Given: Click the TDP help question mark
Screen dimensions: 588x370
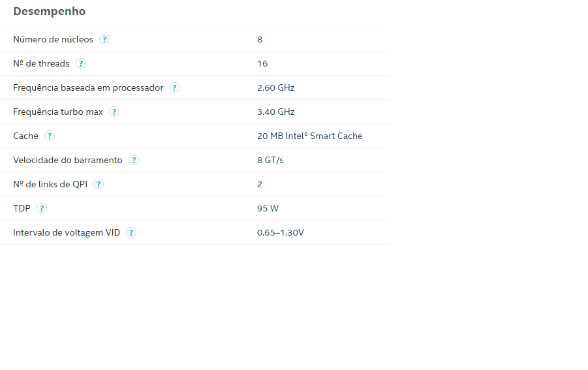Looking at the screenshot, I should [42, 208].
